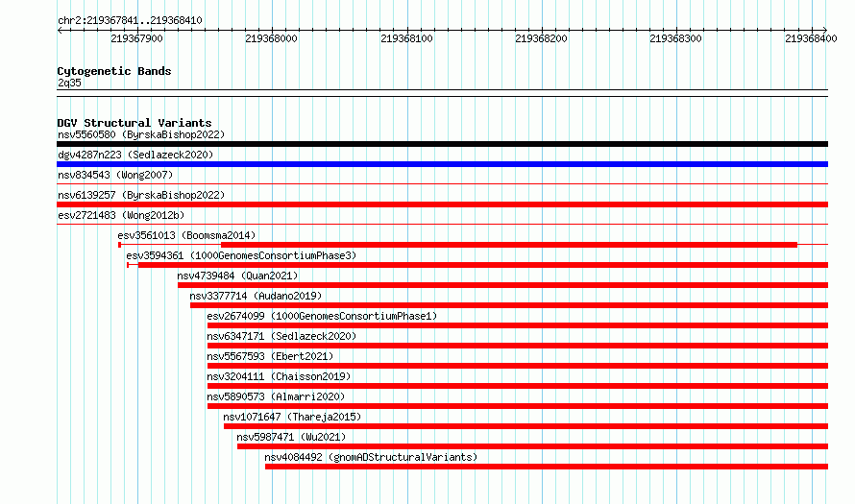Click the red bar under nsv5890573
Screen dimensions: 855x504
(x=518, y=406)
